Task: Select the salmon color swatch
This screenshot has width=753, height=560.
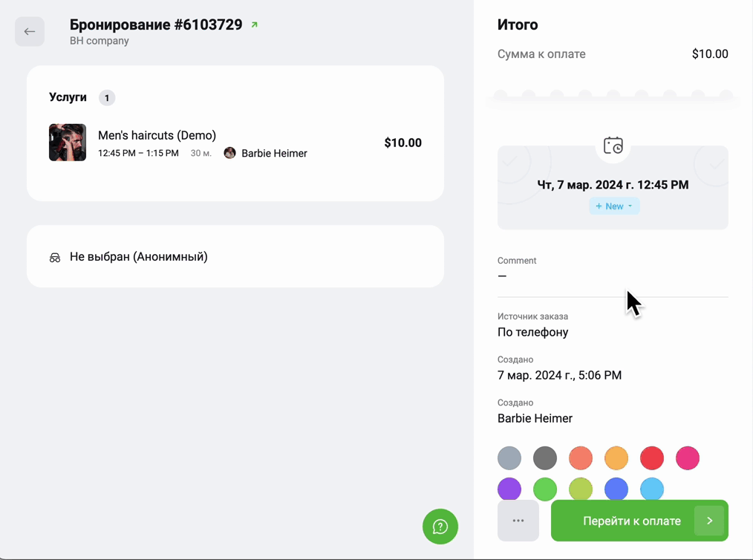Action: (x=581, y=458)
